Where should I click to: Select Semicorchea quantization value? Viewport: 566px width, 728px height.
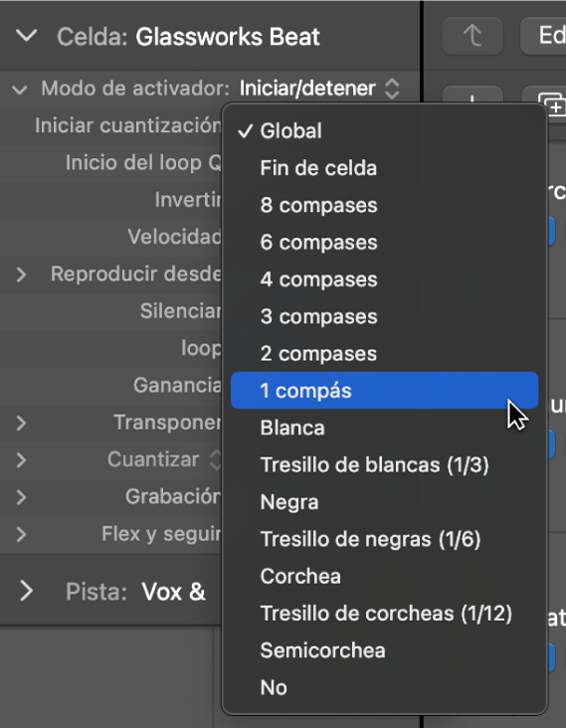click(384, 650)
